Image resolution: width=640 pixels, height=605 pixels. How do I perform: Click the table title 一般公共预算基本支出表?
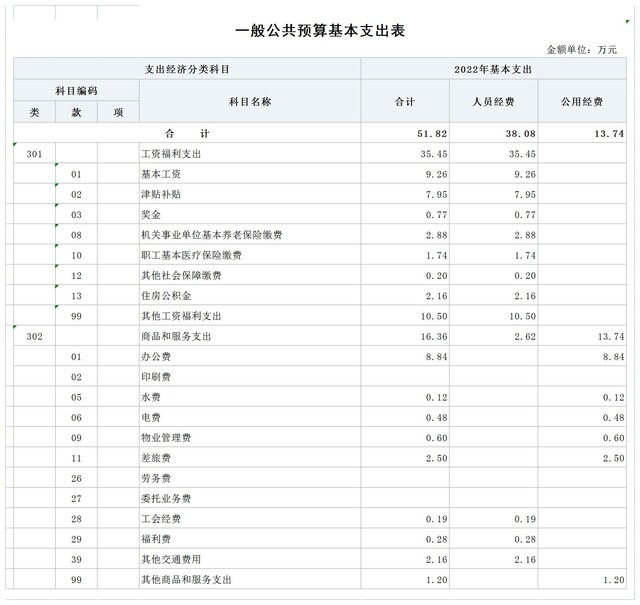pos(320,31)
